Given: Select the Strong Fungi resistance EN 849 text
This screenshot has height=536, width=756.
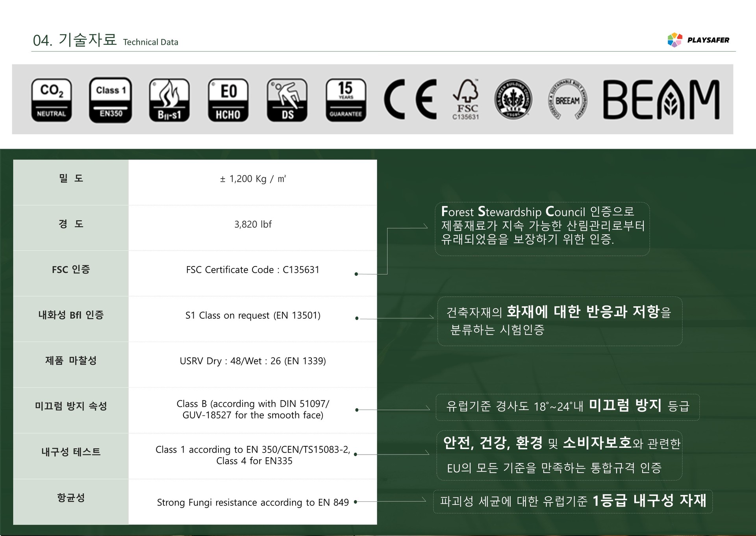Looking at the screenshot, I should click(253, 503).
